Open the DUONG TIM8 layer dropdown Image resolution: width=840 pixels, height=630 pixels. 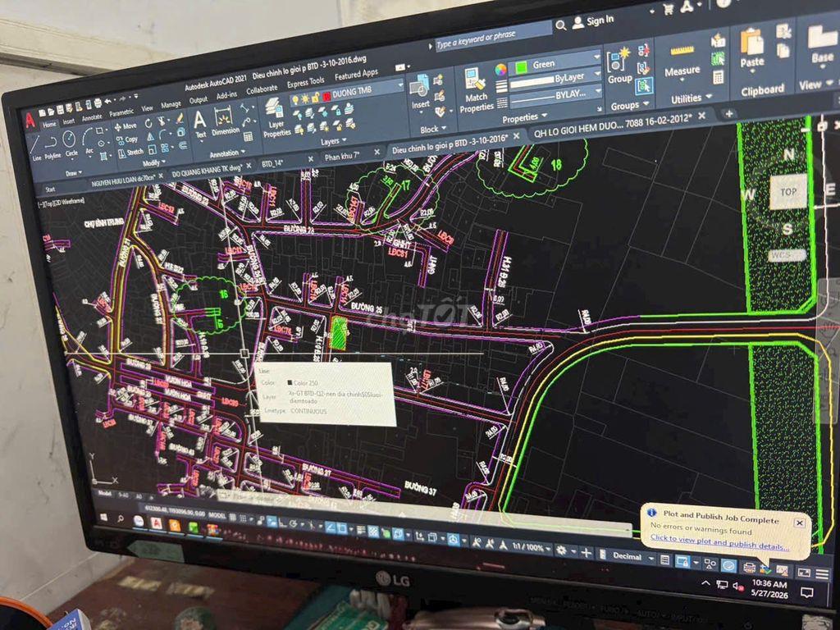pos(399,85)
